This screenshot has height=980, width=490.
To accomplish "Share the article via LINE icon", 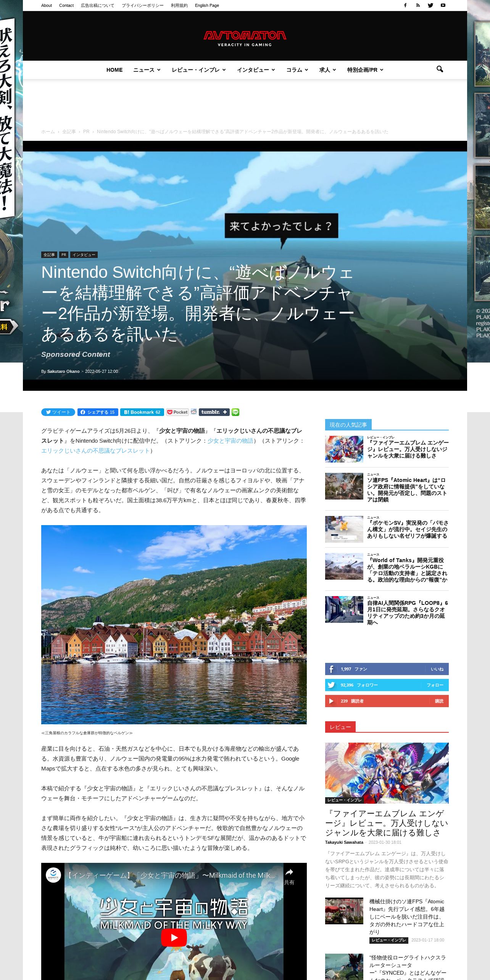I will point(235,412).
